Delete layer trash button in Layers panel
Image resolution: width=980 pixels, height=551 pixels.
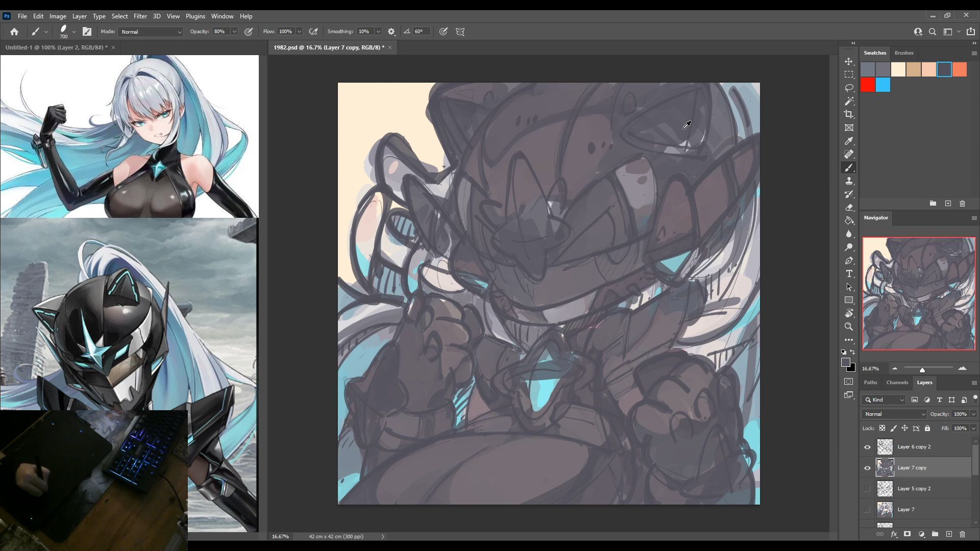pos(963,534)
